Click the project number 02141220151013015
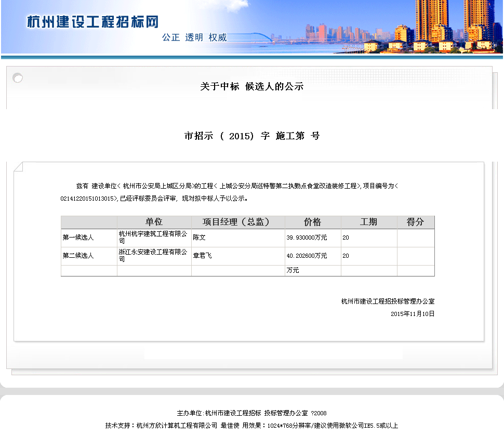The height and width of the screenshot is (435, 504). click(87, 199)
